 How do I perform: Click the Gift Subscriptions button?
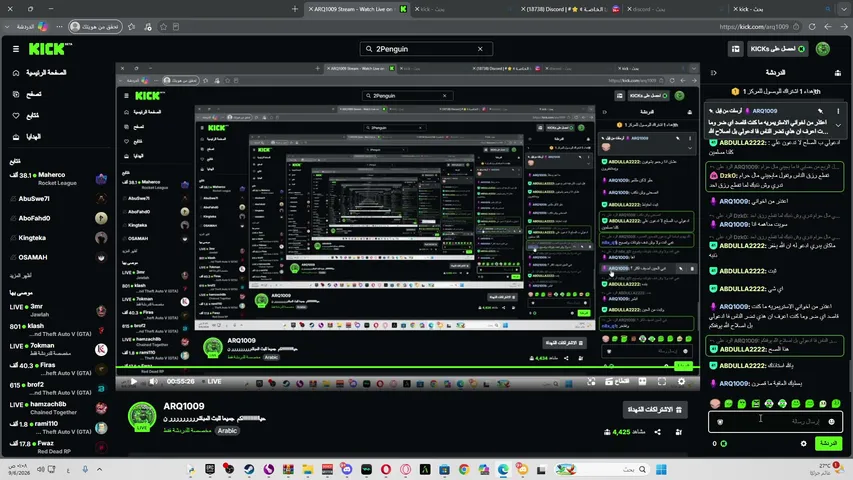point(655,409)
